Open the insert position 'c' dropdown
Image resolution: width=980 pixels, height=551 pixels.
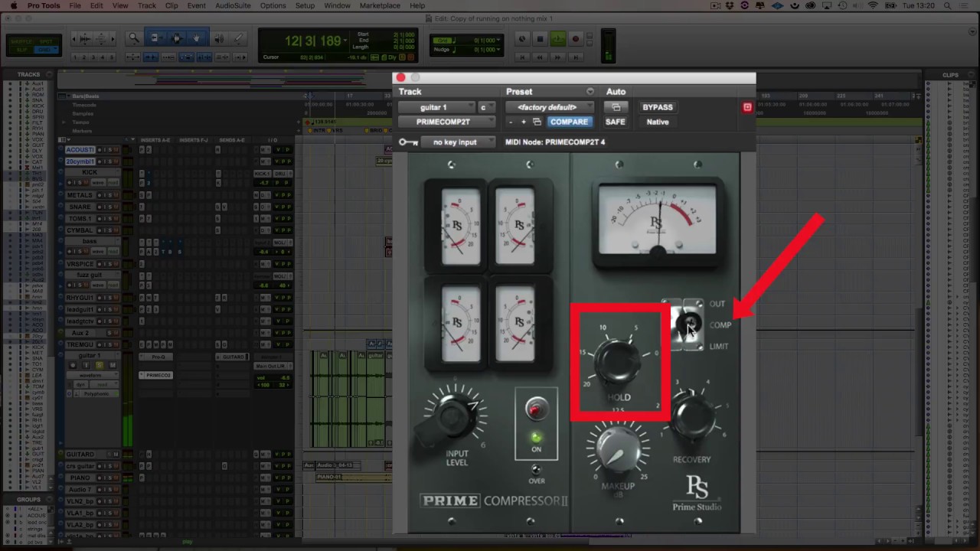pyautogui.click(x=486, y=107)
